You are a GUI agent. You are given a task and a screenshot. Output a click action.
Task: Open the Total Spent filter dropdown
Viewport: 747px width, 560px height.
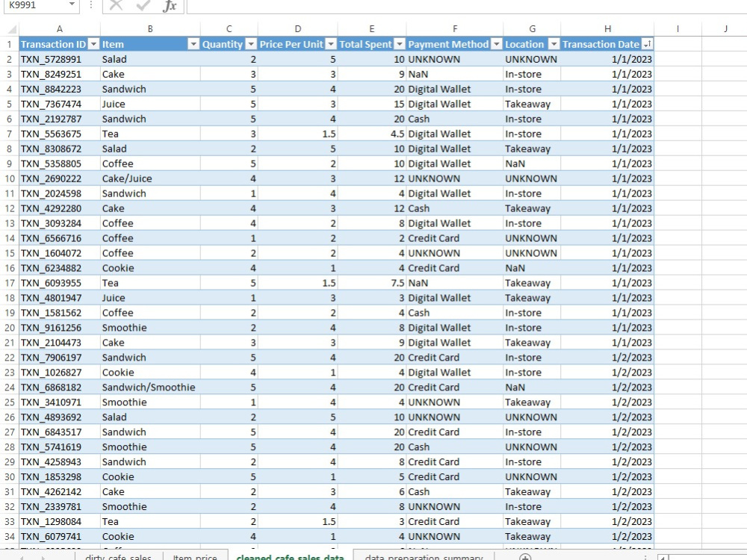(x=400, y=44)
